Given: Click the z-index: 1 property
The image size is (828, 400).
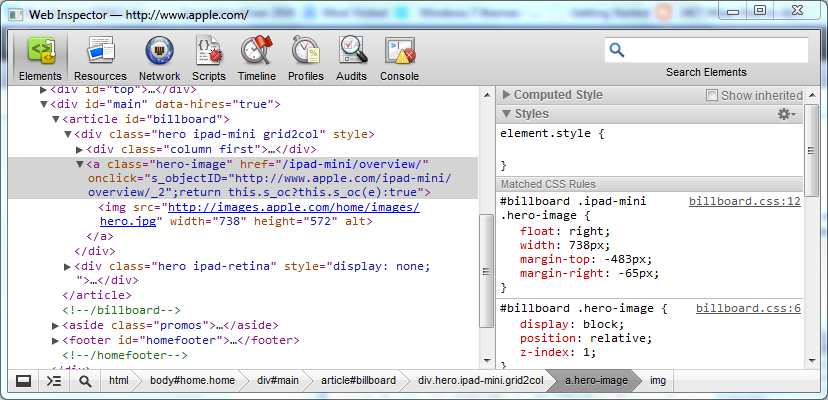Looking at the screenshot, I should point(558,352).
